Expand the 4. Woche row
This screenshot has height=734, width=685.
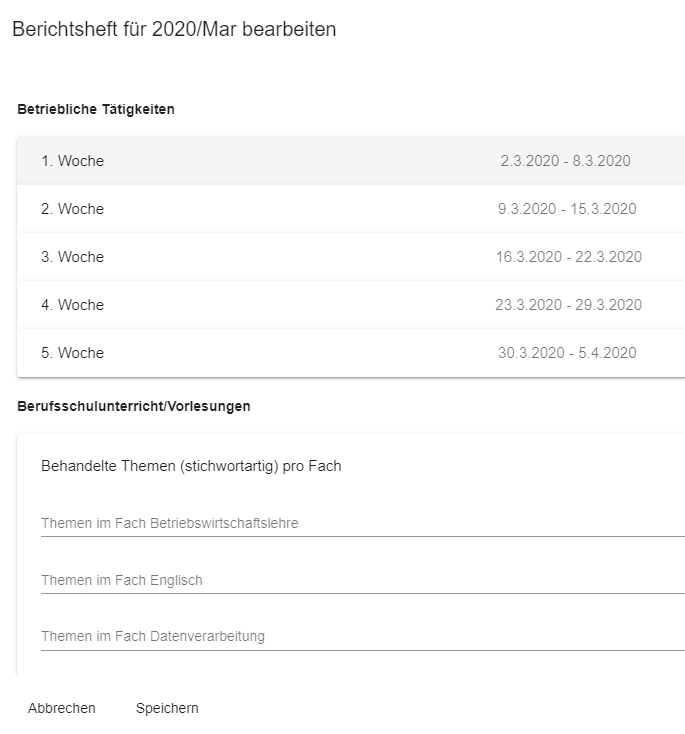[73, 305]
